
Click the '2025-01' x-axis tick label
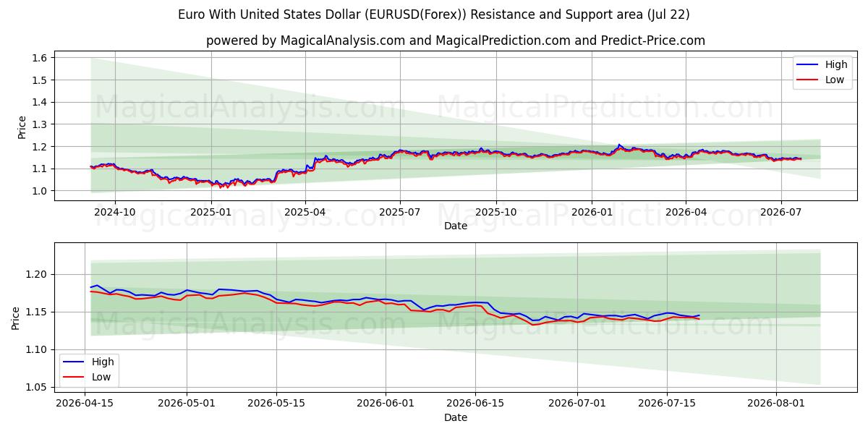tap(210, 212)
